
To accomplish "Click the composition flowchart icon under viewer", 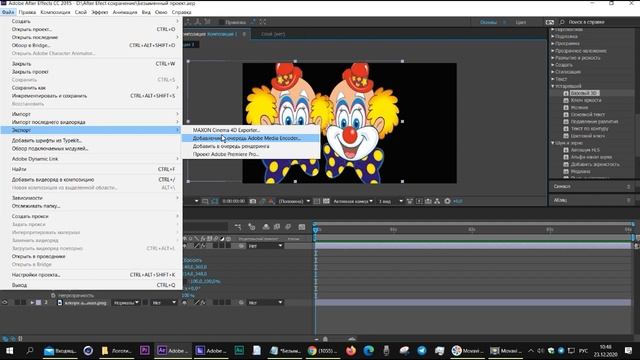I will click(437, 201).
